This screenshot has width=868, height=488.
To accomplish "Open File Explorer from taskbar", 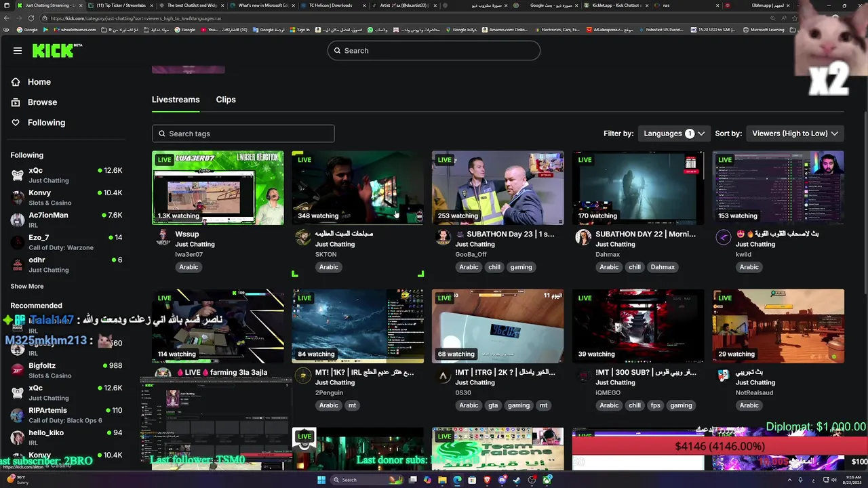I will [442, 480].
